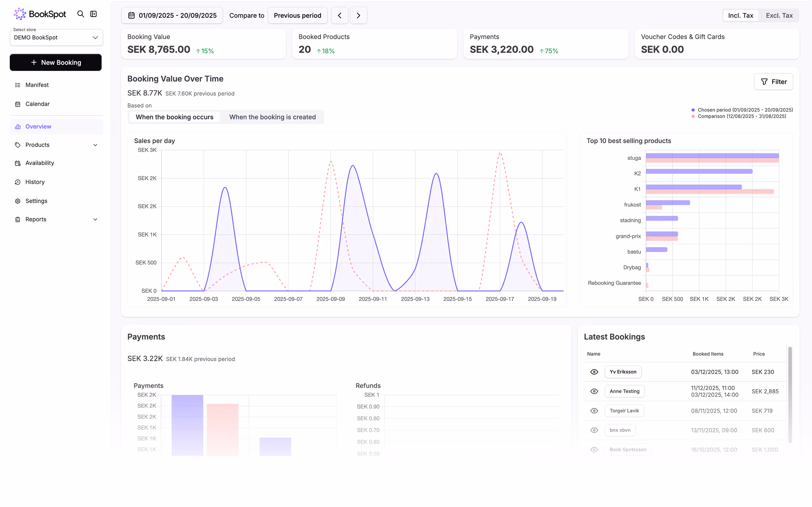This screenshot has height=507, width=812.
Task: Click the Availability icon in sidebar
Action: coord(18,163)
